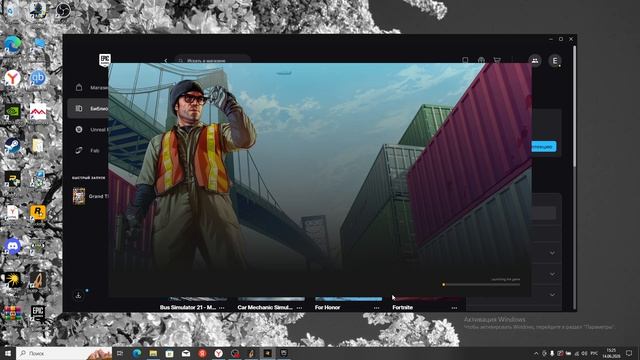640x360 pixels.
Task: Open the friends list icon
Action: (x=535, y=61)
